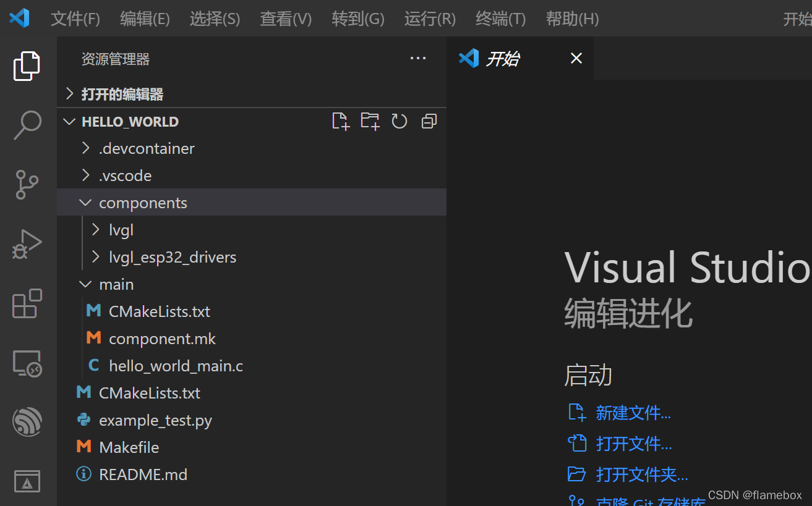The height and width of the screenshot is (506, 812).
Task: Open Remote Explorer in activity bar
Action: tap(27, 363)
